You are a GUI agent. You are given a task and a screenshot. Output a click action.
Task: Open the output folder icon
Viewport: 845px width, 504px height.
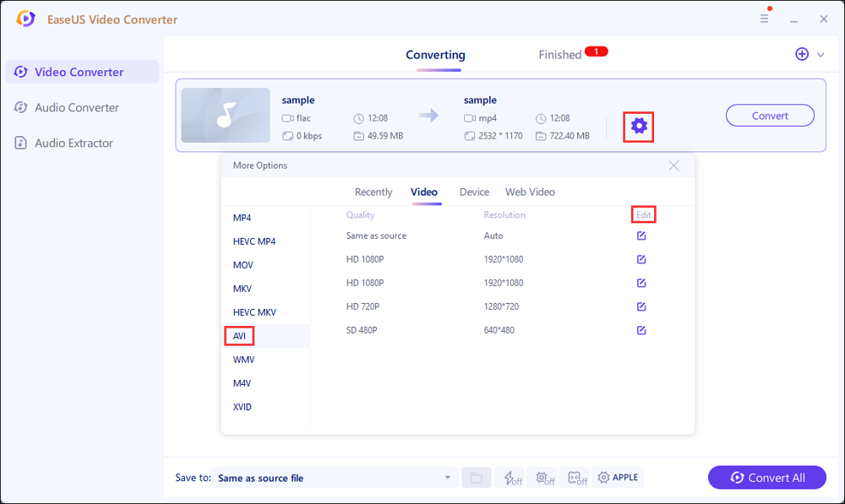click(476, 478)
